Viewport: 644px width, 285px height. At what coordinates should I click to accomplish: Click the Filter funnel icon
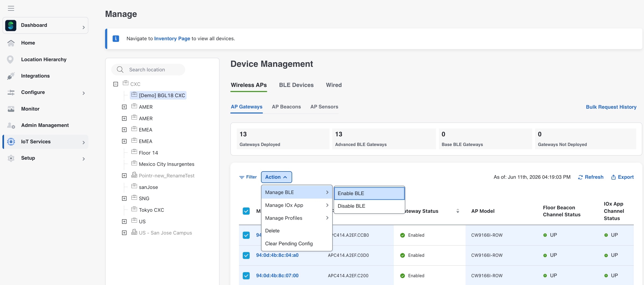(242, 177)
